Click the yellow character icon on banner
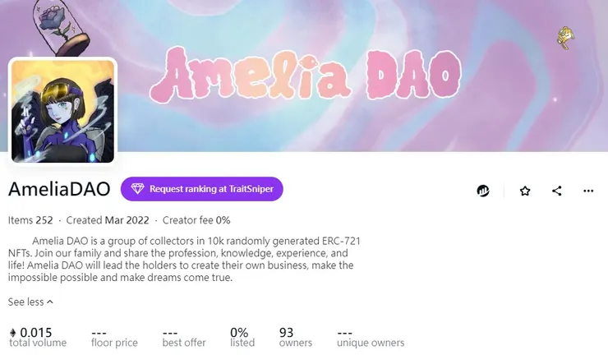 pyautogui.click(x=566, y=38)
